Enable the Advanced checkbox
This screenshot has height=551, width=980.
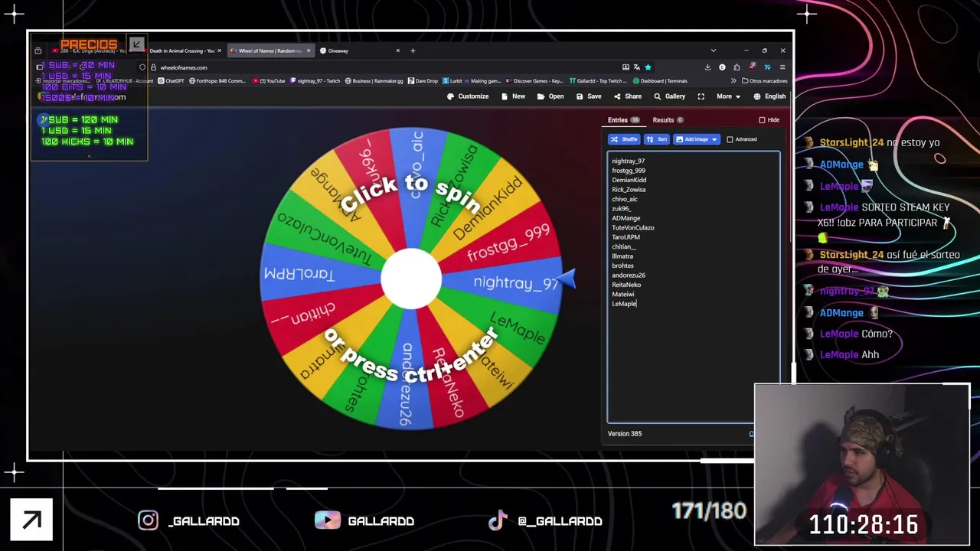(x=730, y=139)
